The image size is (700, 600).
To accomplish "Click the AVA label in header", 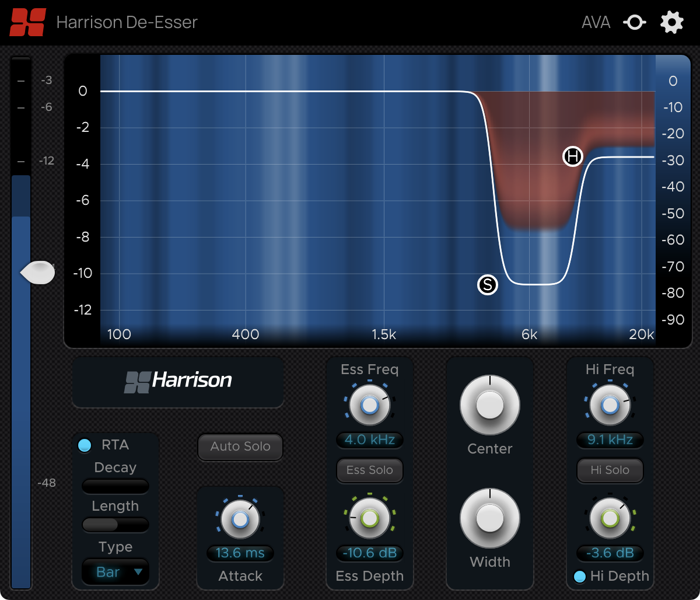I will tap(596, 23).
